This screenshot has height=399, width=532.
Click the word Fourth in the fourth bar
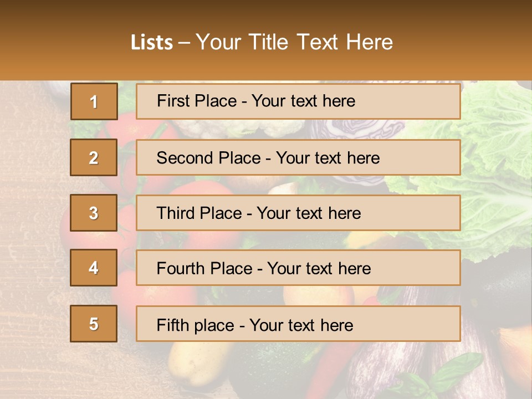pos(181,269)
